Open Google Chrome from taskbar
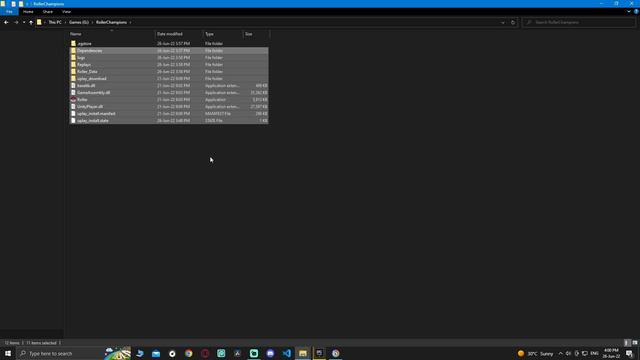Screen dimensions: 640x360 tap(189, 353)
